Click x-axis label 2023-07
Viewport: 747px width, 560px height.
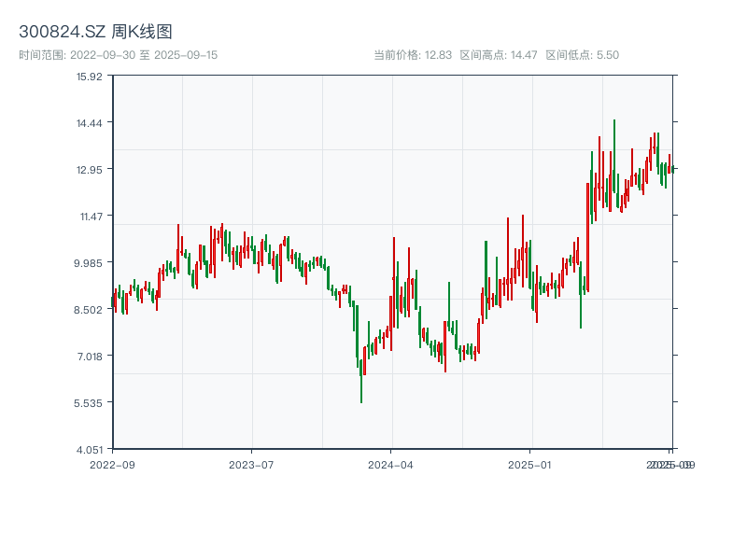point(251,465)
